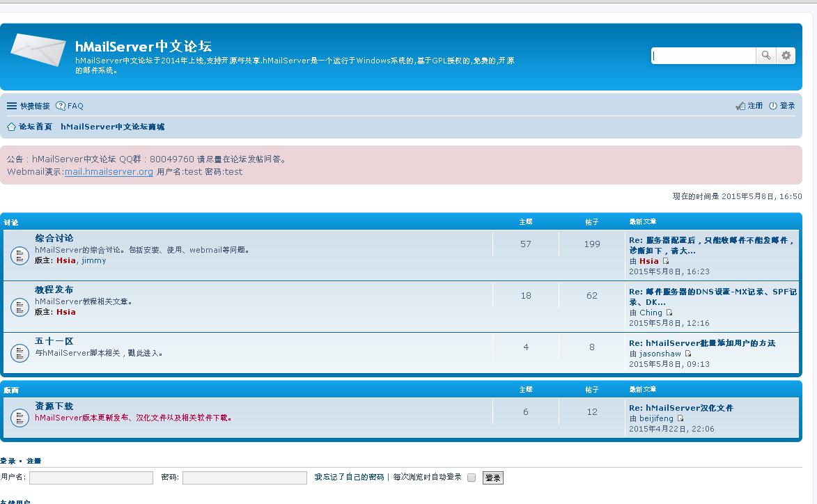Open the mail.hmailserver.org webmail link
This screenshot has height=504, width=817.
coord(109,172)
